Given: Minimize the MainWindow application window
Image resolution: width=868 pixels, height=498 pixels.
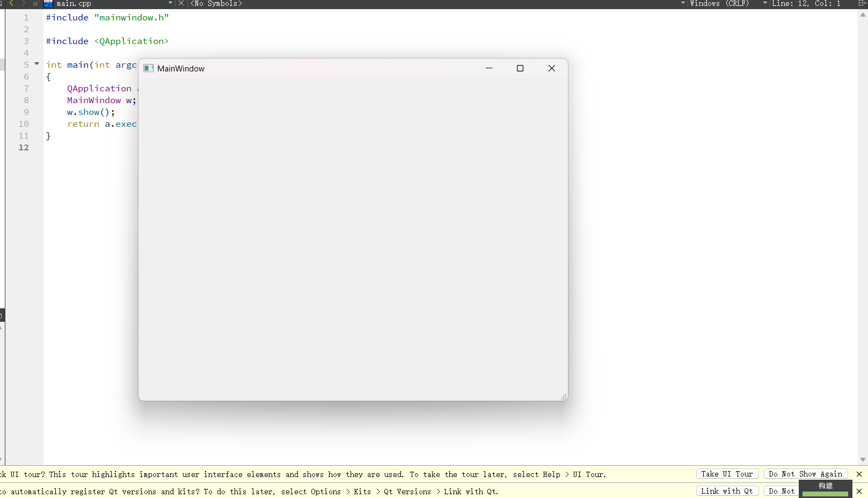Looking at the screenshot, I should tap(489, 68).
